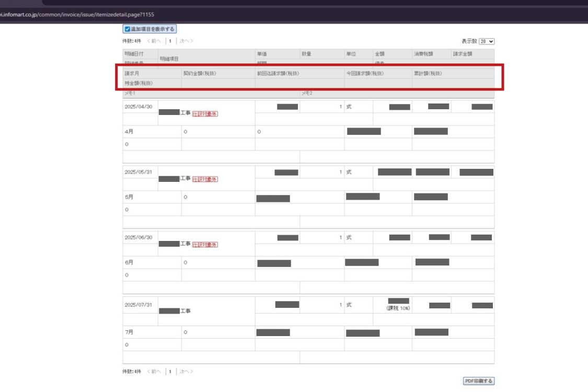588x392 pixels.
Task: Select page 1 in the bottom pagination
Action: pos(170,372)
